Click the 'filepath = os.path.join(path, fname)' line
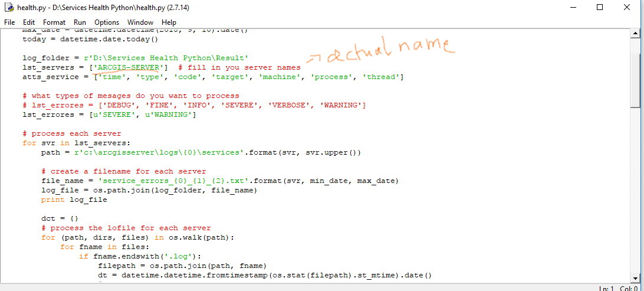This screenshot has width=644, height=291. [182, 266]
